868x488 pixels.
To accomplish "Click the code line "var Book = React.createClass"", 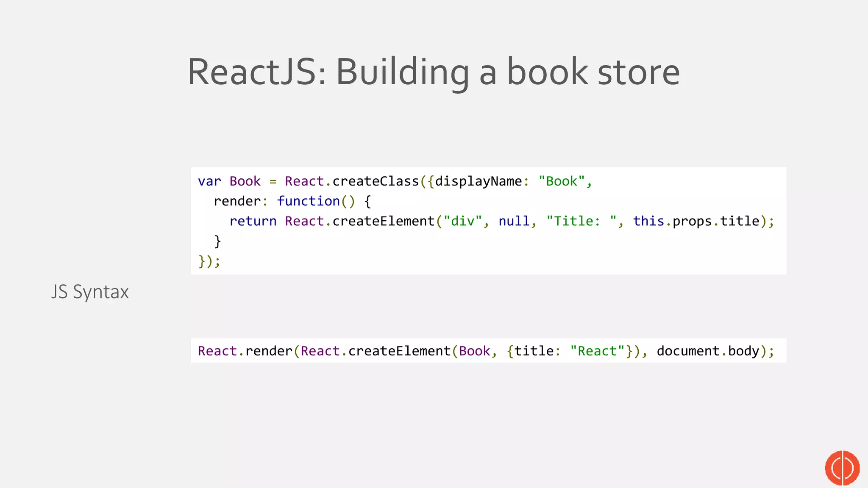I will [x=395, y=181].
